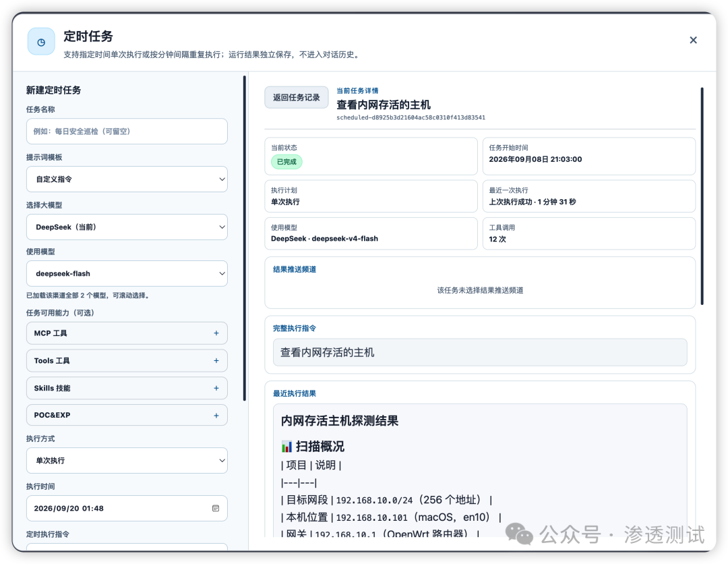Expand the Skills 技能 capability row
This screenshot has height=564, width=728.
point(127,388)
